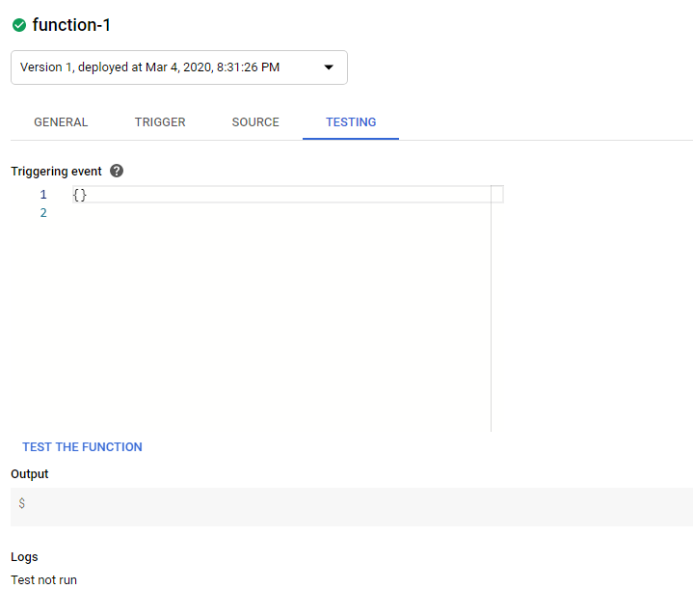
Task: Go to the SOURCE tab
Action: click(255, 122)
